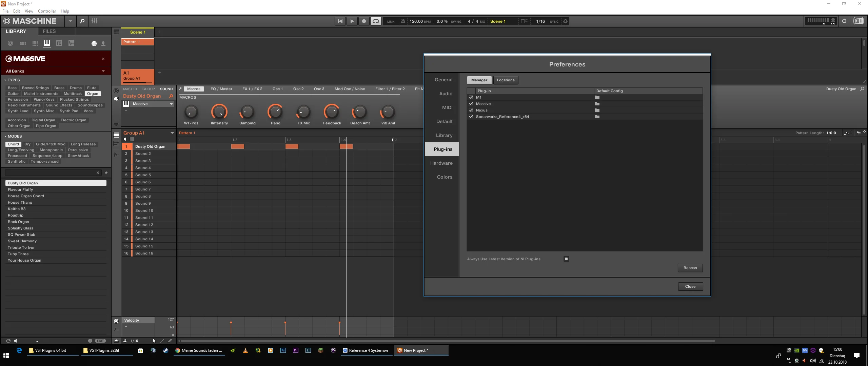This screenshot has width=868, height=366.
Task: Select the FX effects browser icon
Action: (x=59, y=43)
